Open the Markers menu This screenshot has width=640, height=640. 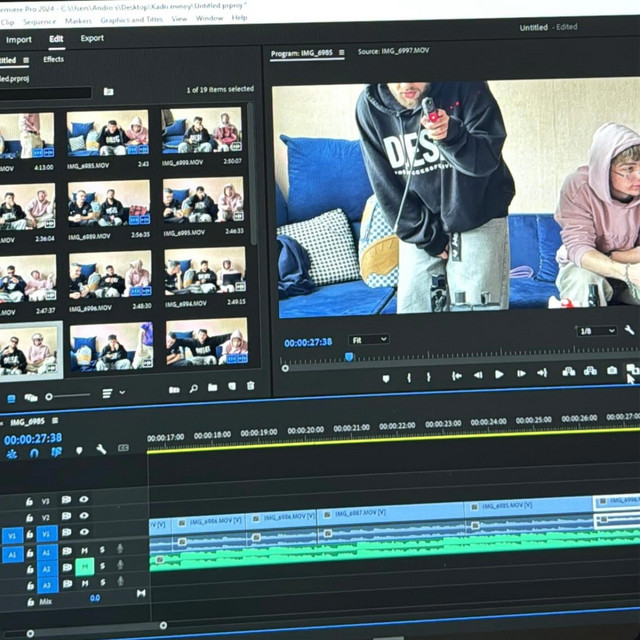pos(78,21)
